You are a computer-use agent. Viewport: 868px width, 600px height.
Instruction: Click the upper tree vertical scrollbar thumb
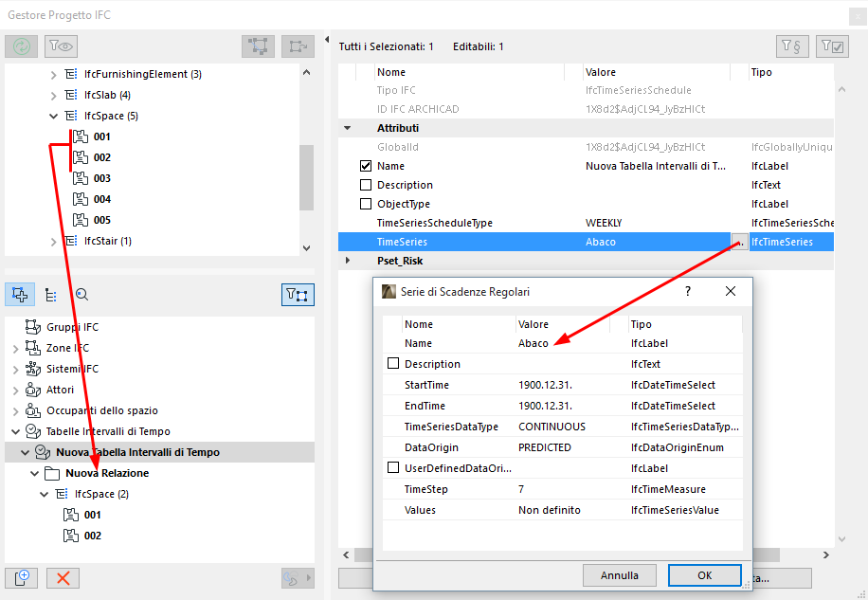click(307, 177)
